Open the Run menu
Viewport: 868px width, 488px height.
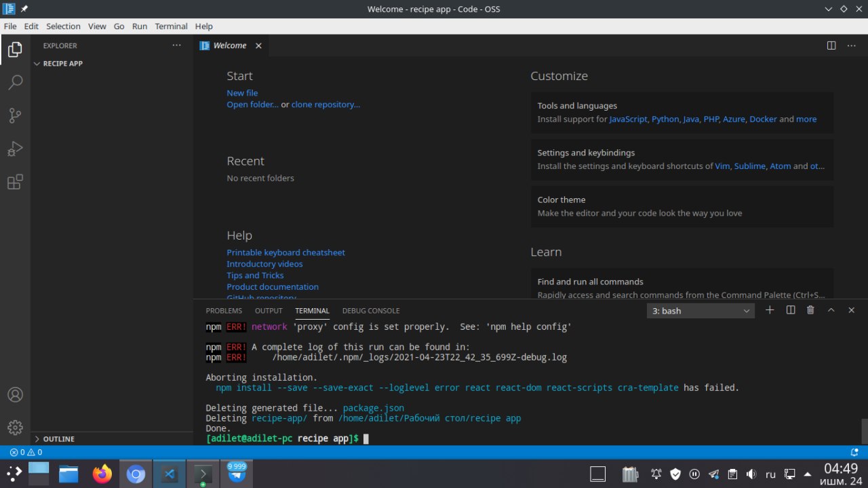(140, 26)
